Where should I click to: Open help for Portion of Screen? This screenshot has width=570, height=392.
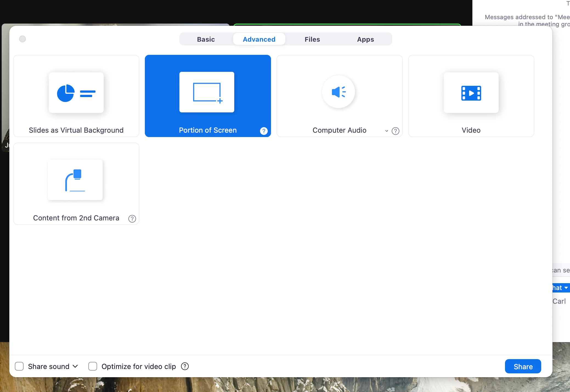coord(264,131)
